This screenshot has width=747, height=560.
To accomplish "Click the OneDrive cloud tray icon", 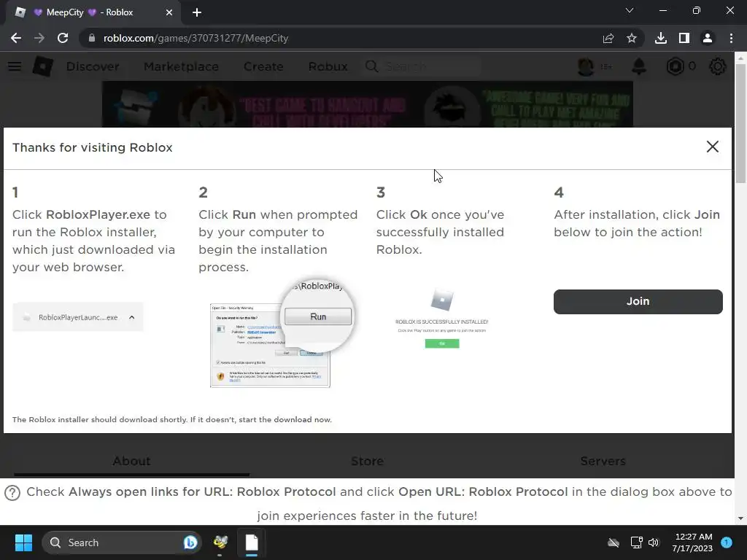I will pyautogui.click(x=614, y=542).
